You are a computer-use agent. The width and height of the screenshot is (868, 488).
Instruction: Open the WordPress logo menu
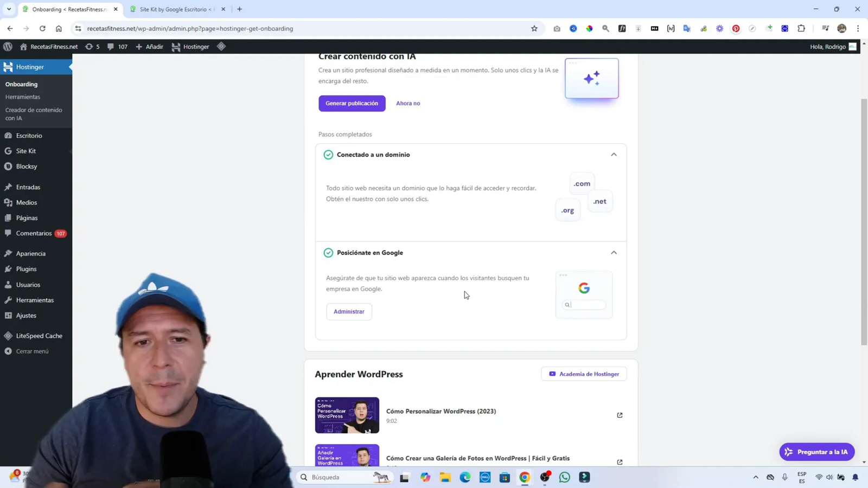pyautogui.click(x=8, y=47)
